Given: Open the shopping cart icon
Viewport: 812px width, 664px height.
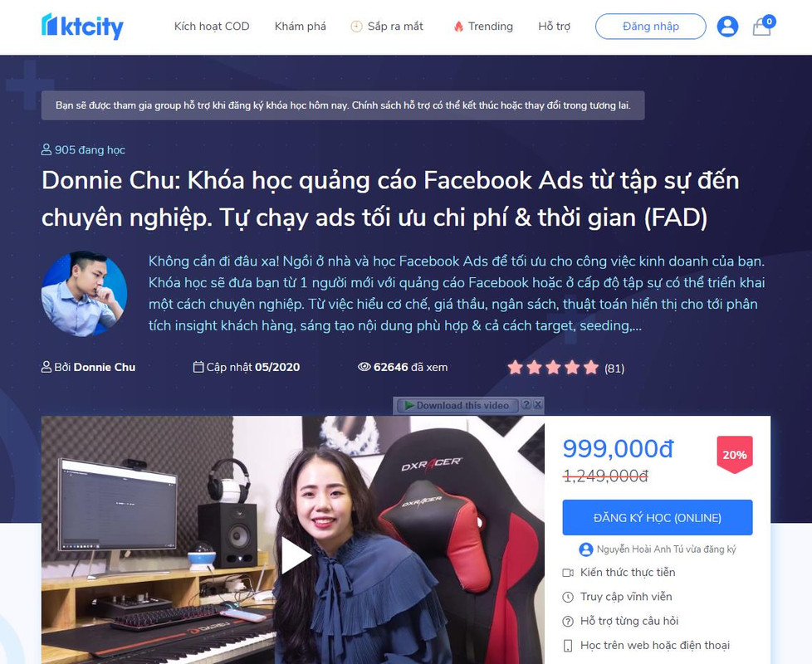Looking at the screenshot, I should point(763,26).
